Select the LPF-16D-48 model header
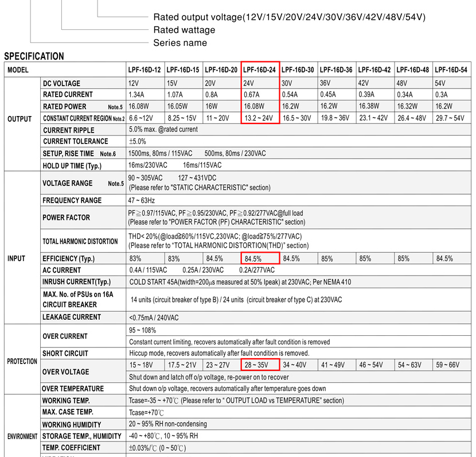Image resolution: width=476 pixels, height=457 pixels. coord(412,70)
